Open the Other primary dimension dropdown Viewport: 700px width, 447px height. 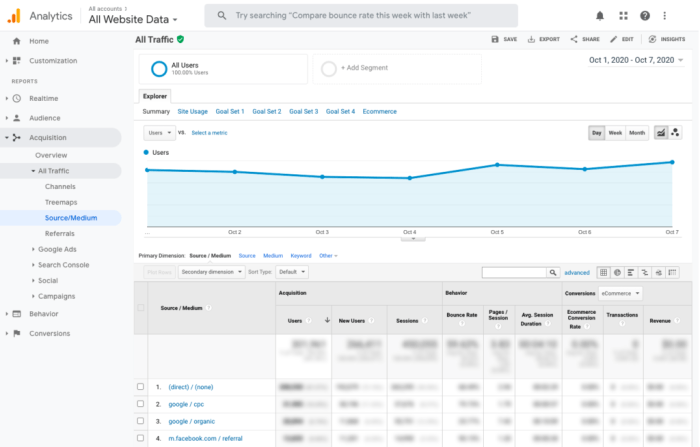point(328,256)
